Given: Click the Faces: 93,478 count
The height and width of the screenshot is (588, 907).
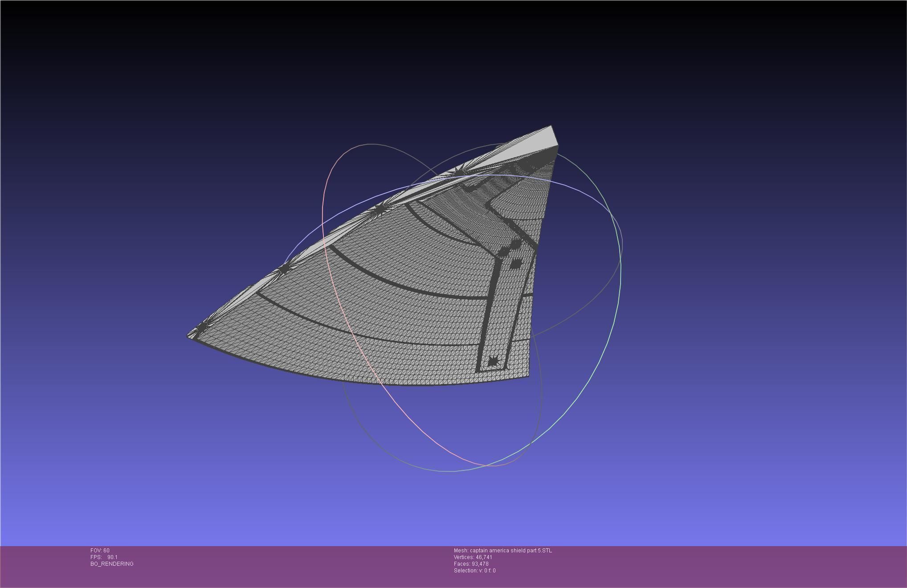Looking at the screenshot, I should click(471, 564).
